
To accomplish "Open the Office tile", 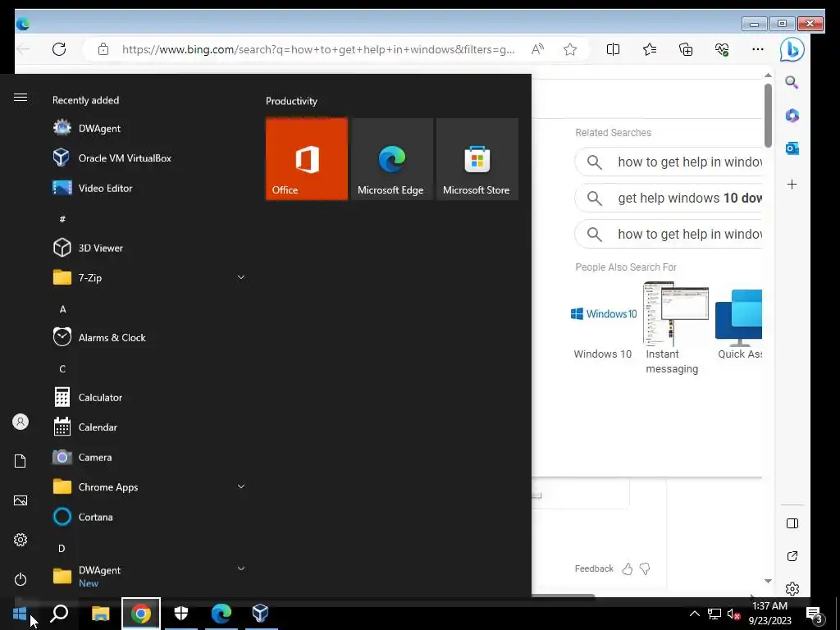I will 307,159.
